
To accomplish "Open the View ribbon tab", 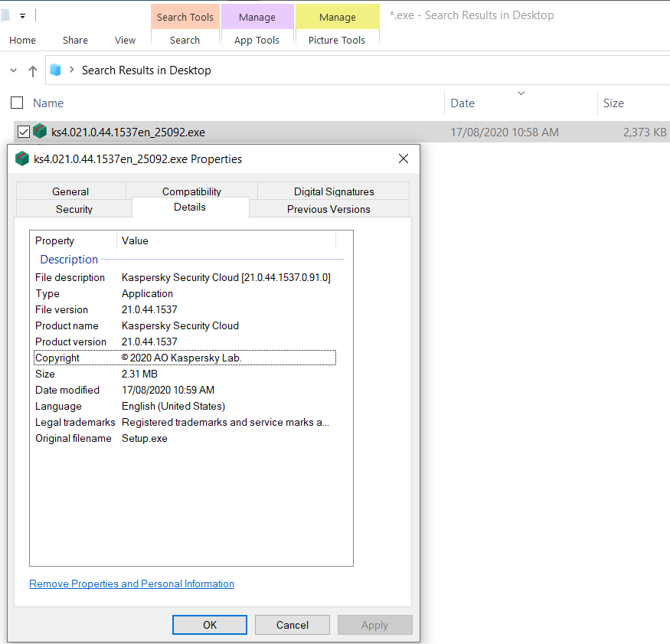I will [126, 40].
